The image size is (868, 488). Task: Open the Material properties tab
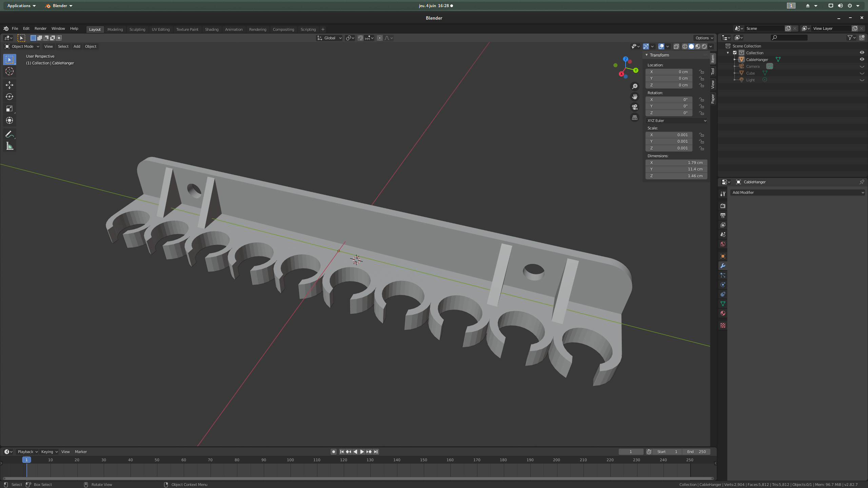pyautogui.click(x=723, y=313)
